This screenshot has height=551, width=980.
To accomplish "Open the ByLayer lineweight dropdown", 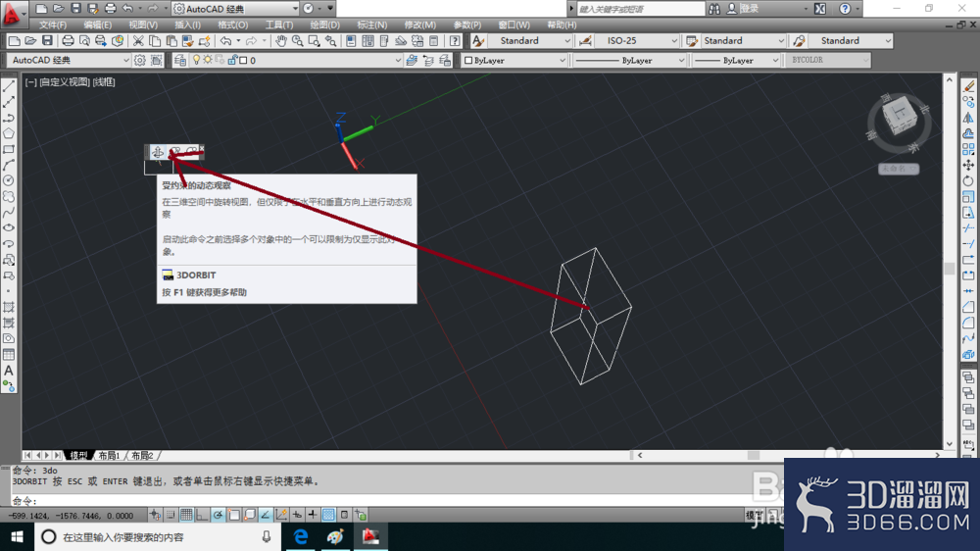I will point(736,60).
